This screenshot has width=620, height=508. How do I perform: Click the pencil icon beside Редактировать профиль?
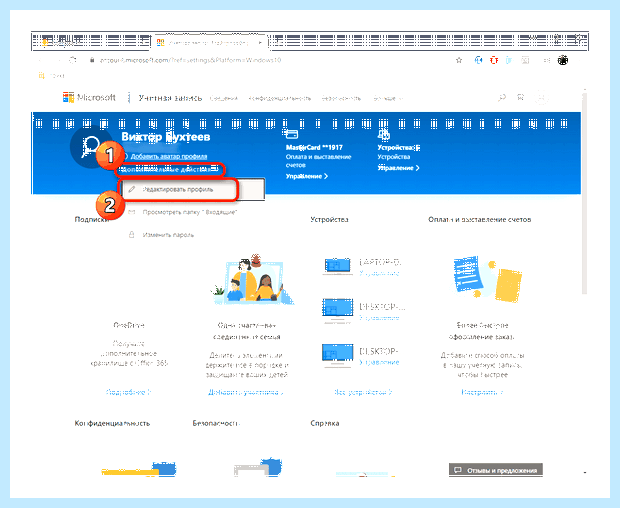click(x=132, y=189)
